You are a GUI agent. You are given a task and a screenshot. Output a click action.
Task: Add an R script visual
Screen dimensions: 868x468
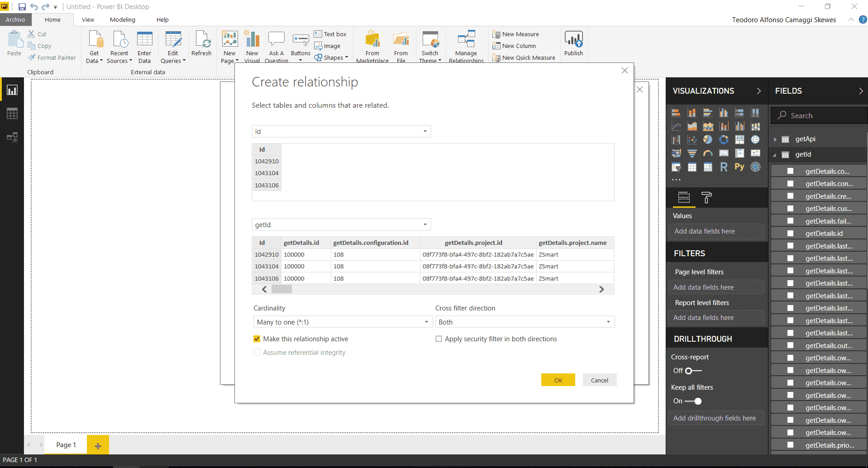coord(723,167)
